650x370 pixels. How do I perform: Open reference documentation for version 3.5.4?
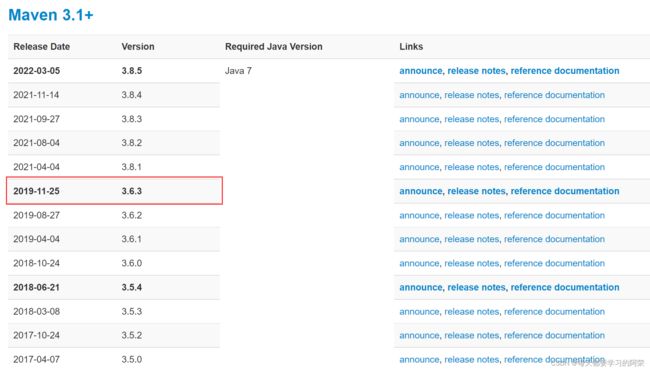click(x=565, y=287)
